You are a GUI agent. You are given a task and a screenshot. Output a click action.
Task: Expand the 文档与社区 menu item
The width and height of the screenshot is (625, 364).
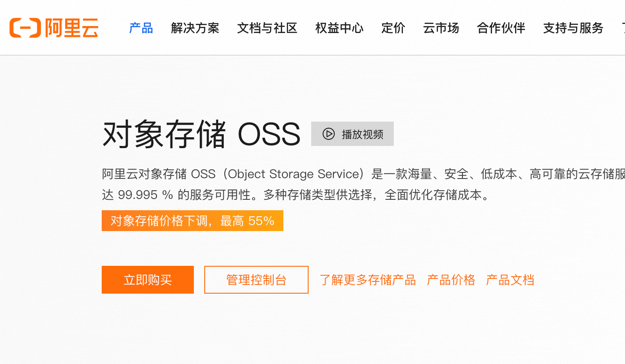pyautogui.click(x=267, y=28)
